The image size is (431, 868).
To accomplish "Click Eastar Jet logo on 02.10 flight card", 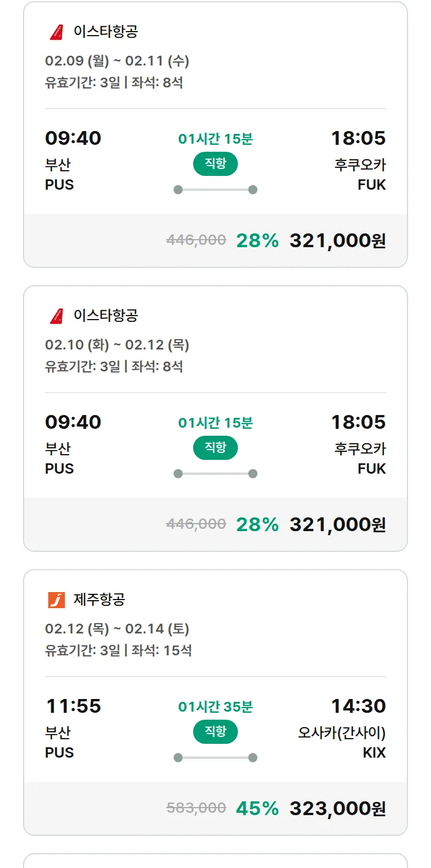I will 56,316.
